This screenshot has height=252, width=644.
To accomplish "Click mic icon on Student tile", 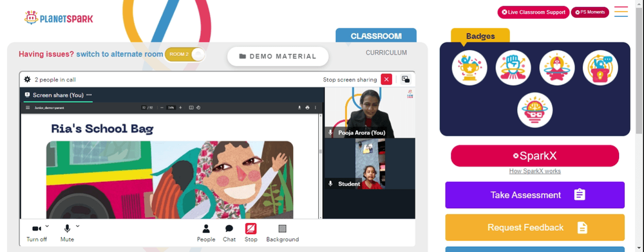I will [330, 184].
